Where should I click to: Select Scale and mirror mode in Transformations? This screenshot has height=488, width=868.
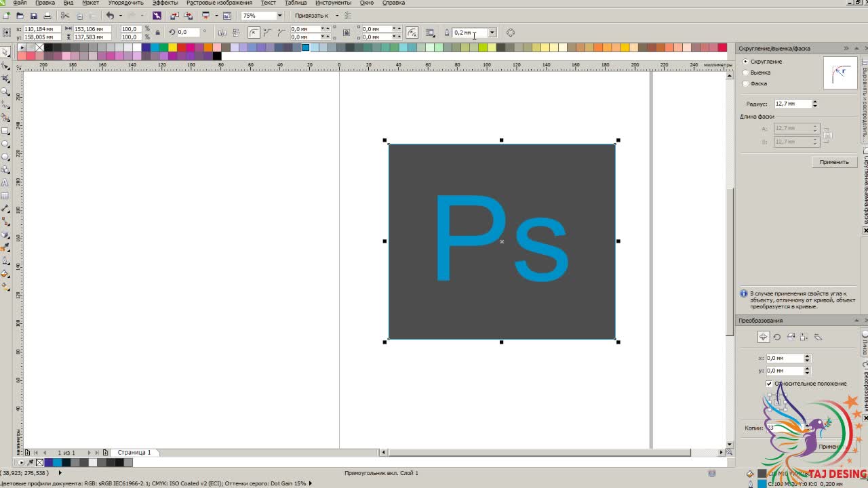[x=791, y=337]
